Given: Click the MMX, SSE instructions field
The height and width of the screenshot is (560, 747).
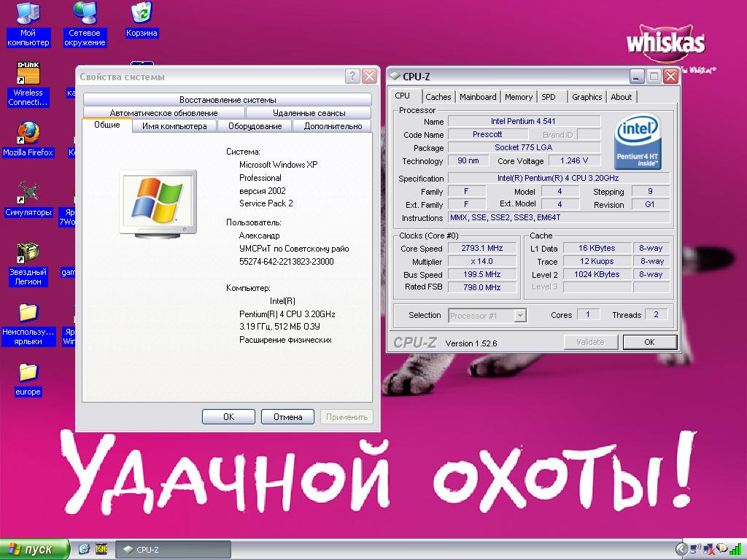Looking at the screenshot, I should (559, 217).
